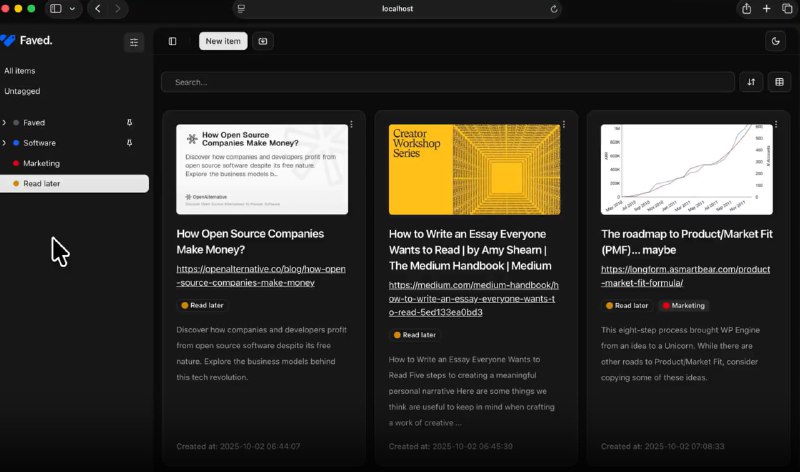Select All items in the sidebar
800x472 pixels.
pos(20,71)
